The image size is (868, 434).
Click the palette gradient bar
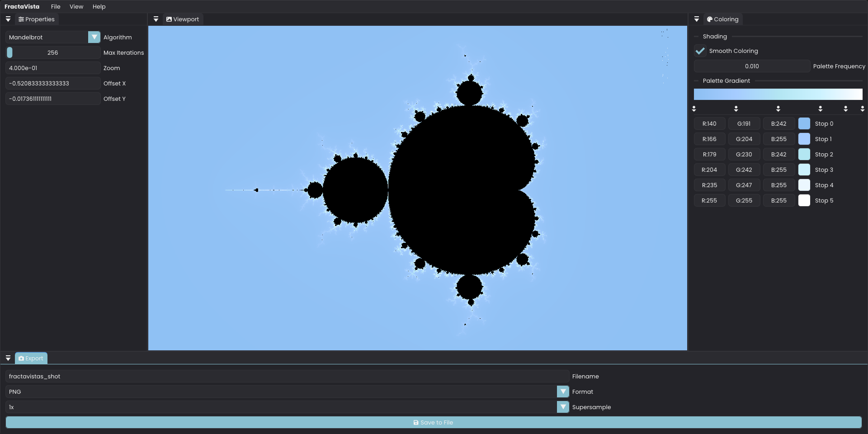point(778,94)
